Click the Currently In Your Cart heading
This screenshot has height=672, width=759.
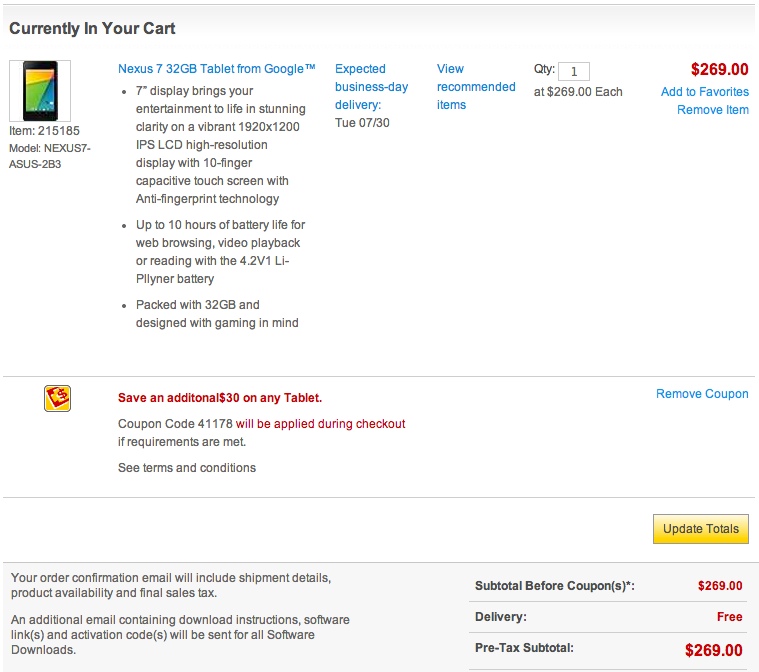92,28
